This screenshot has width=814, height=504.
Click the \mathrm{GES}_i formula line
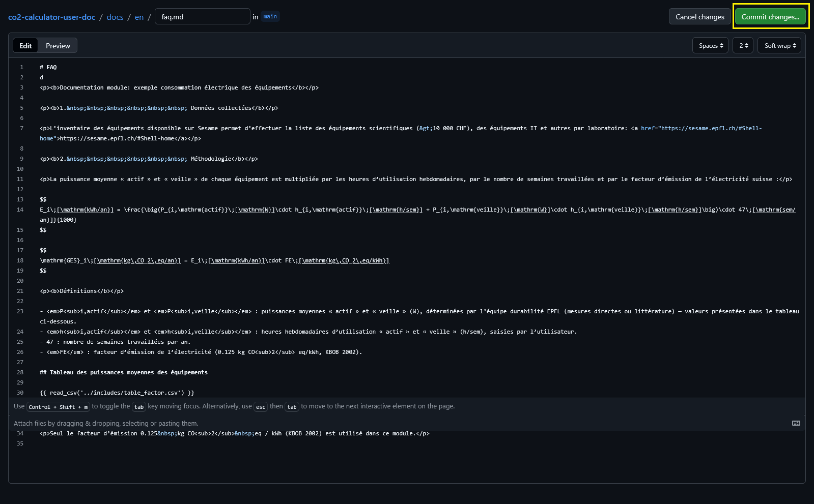tap(214, 260)
